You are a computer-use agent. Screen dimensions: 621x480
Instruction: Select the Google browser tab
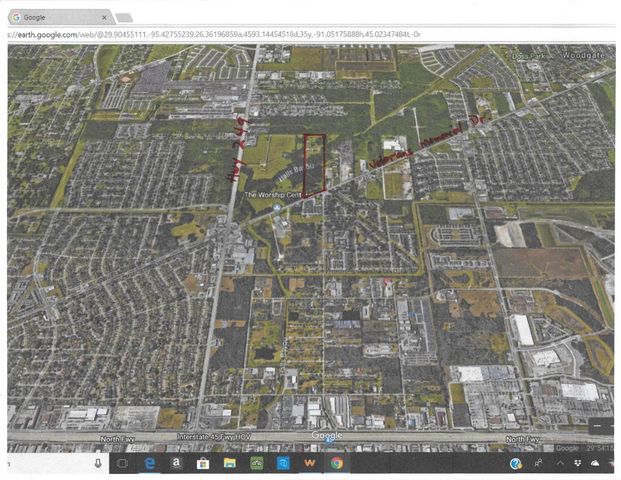click(60, 17)
